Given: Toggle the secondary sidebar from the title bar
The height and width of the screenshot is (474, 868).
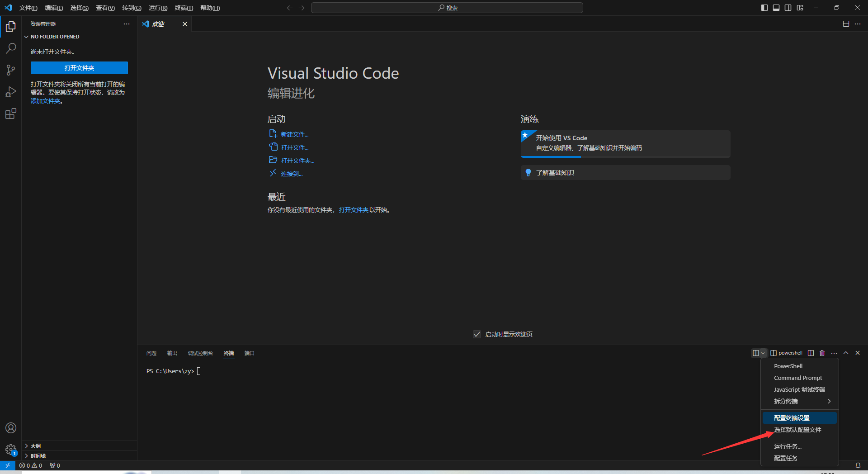Looking at the screenshot, I should click(788, 8).
